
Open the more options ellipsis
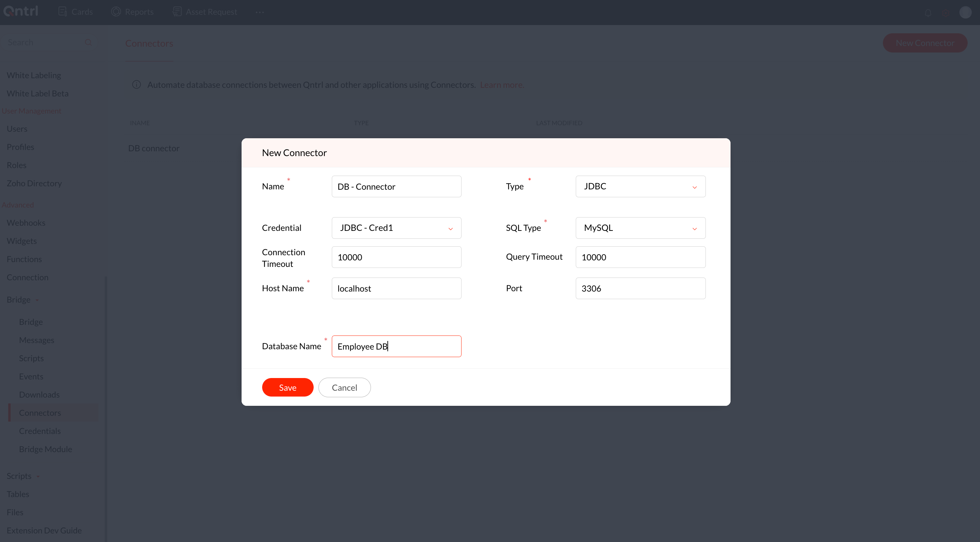point(260,12)
